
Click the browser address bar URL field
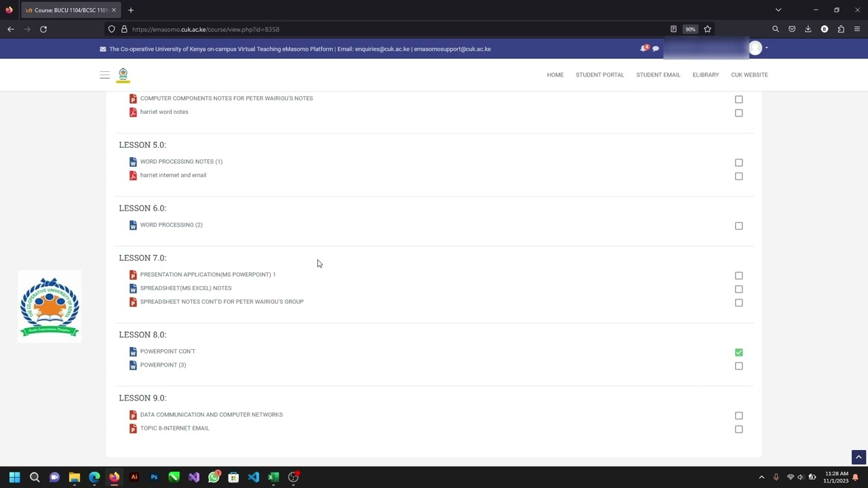tap(393, 29)
